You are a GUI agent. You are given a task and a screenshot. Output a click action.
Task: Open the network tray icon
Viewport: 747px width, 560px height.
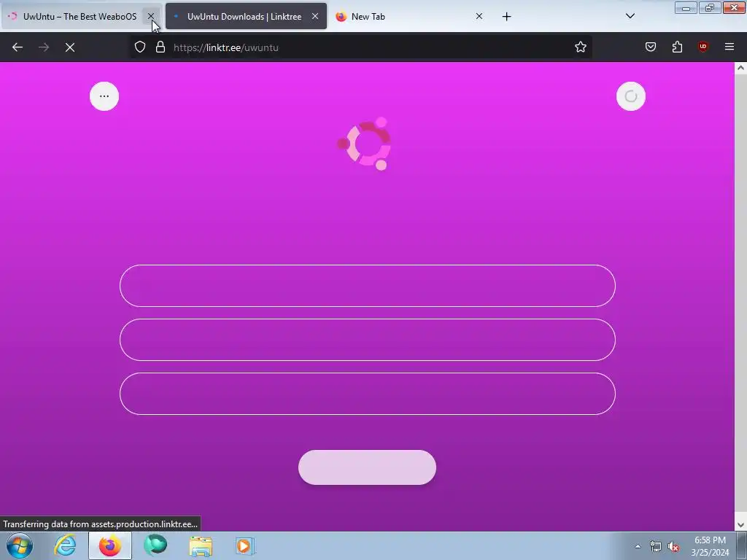pos(656,546)
